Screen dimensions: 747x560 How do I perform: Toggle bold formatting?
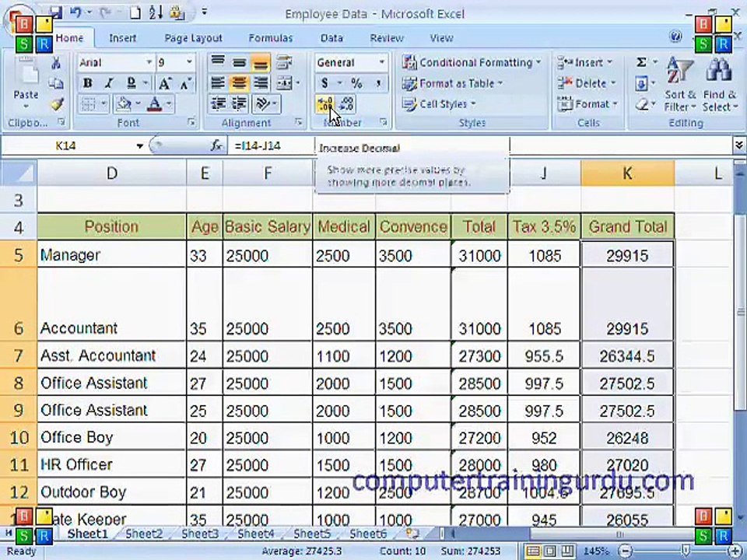click(88, 83)
